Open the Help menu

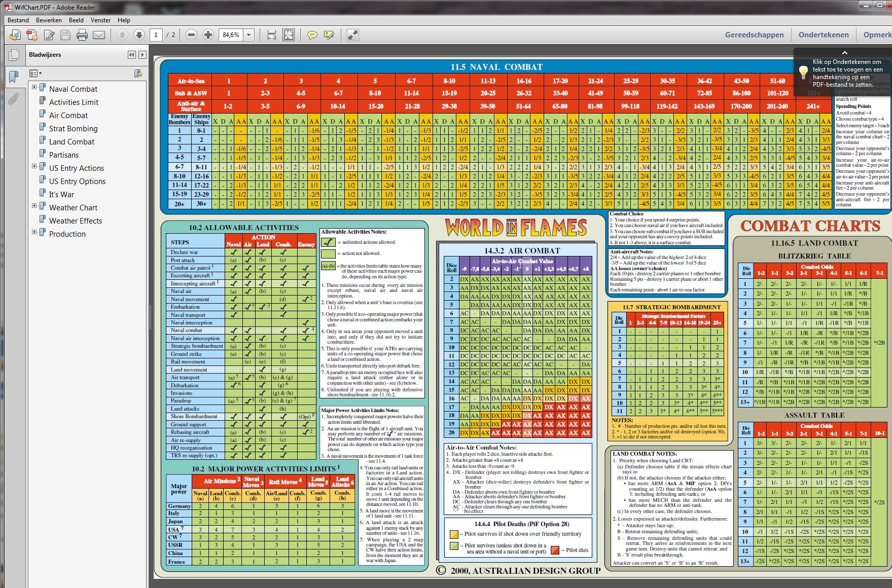pos(124,20)
